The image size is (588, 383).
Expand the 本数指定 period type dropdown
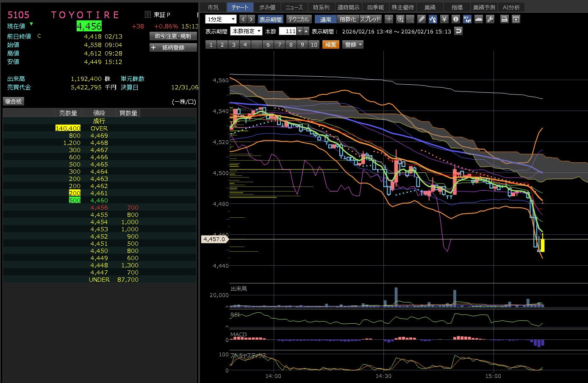tap(246, 31)
